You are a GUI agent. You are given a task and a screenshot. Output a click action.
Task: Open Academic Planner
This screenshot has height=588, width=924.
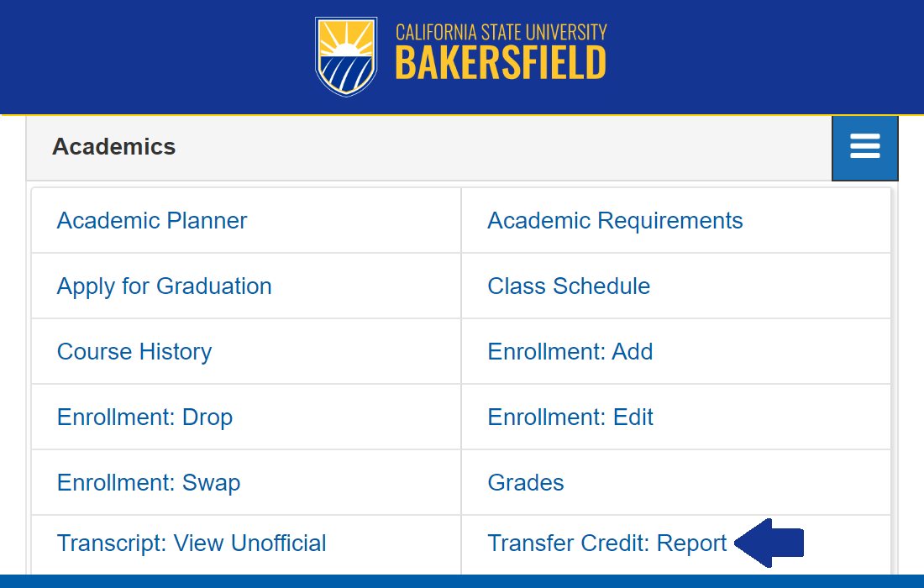tap(151, 220)
